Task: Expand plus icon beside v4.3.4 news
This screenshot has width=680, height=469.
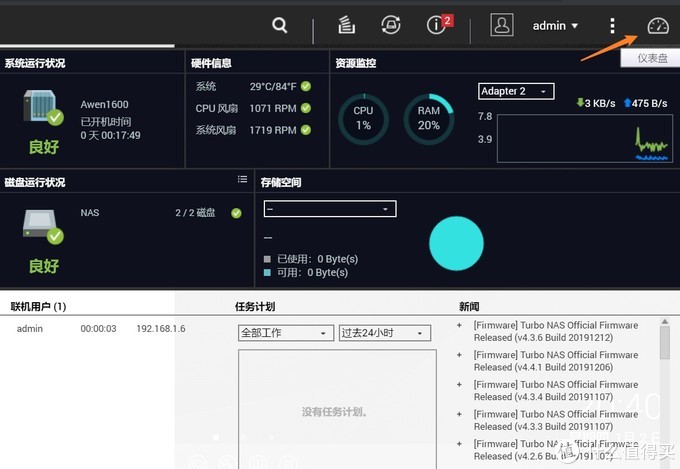Action: coord(459,384)
